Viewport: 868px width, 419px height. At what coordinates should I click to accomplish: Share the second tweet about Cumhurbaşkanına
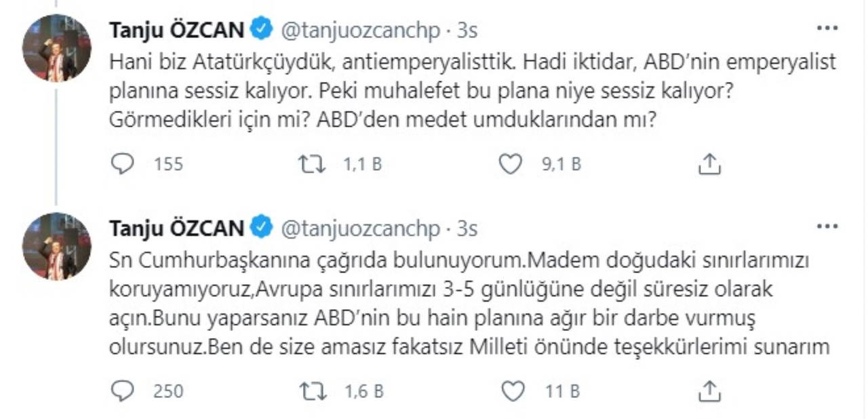709,390
